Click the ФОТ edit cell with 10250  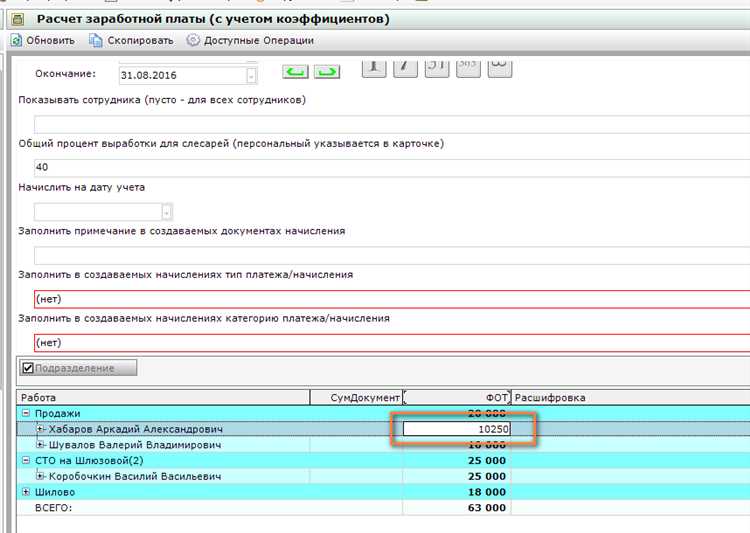click(457, 429)
